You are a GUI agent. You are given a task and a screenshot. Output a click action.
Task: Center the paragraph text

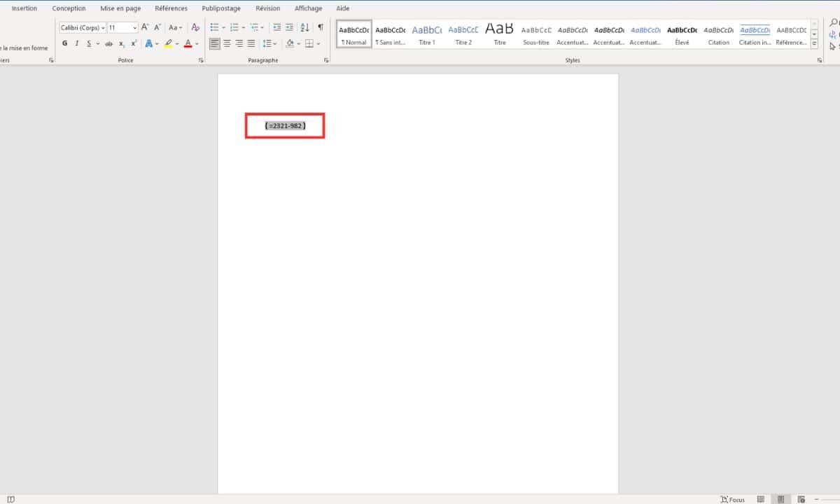(x=227, y=43)
